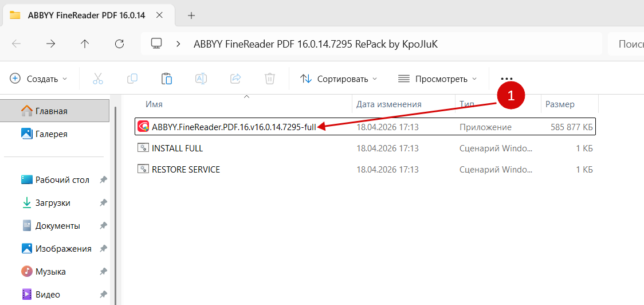644x305 pixels.
Task: Select the RESTORE SERVICE script icon
Action: point(143,169)
